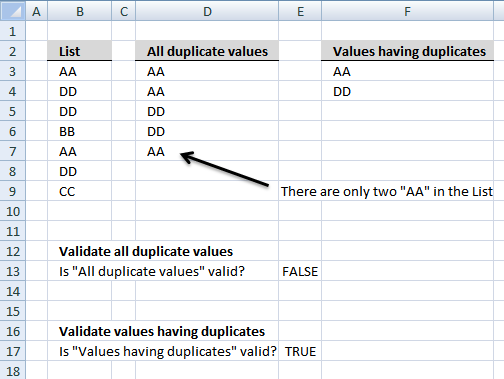504x379 pixels.
Task: Click 'All duplicate values' header cell
Action: tap(207, 51)
